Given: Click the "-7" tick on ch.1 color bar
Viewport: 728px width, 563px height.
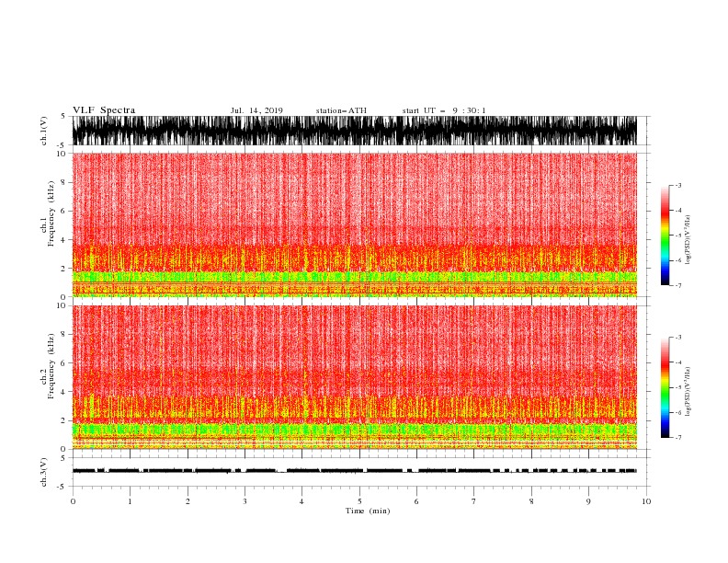Looking at the screenshot, I should pyautogui.click(x=677, y=285).
